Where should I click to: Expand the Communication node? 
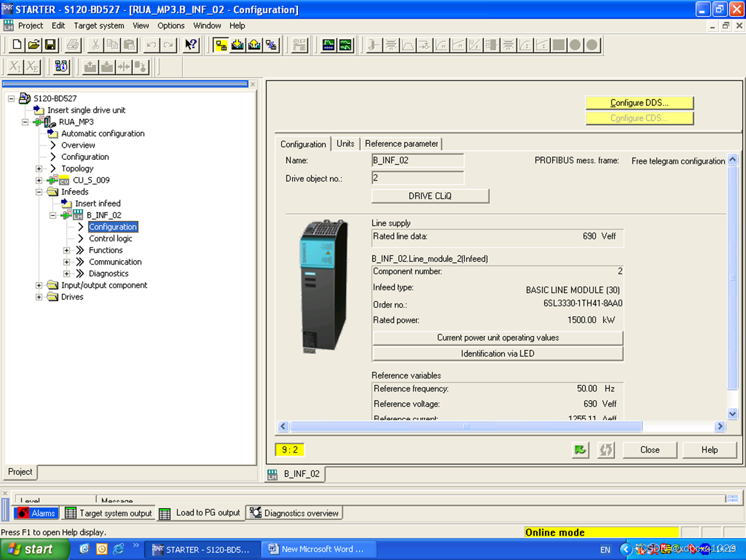[x=67, y=261]
